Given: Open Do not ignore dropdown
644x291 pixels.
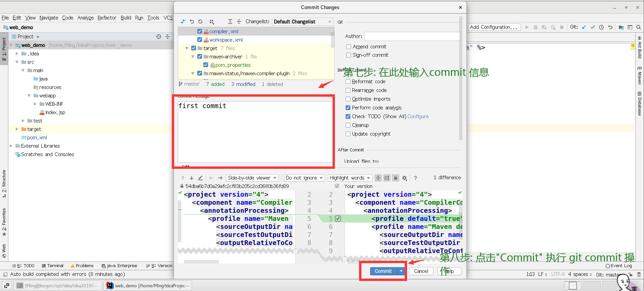Looking at the screenshot, I should tap(304, 178).
